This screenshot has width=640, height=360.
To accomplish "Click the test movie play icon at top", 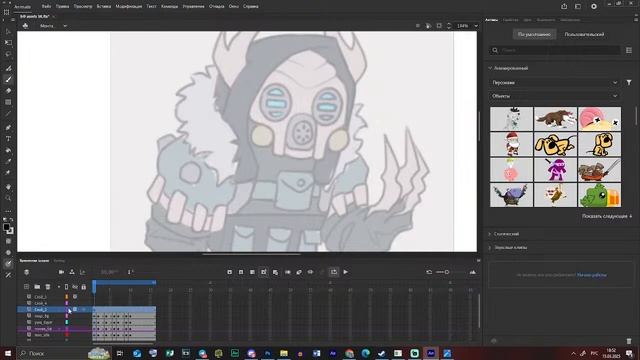I will tap(594, 7).
